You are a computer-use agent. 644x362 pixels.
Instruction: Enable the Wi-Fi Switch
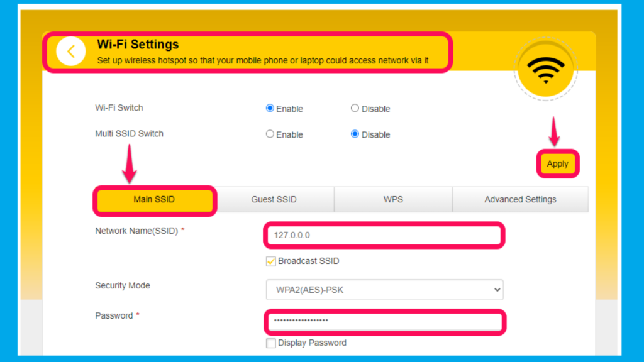tap(270, 108)
